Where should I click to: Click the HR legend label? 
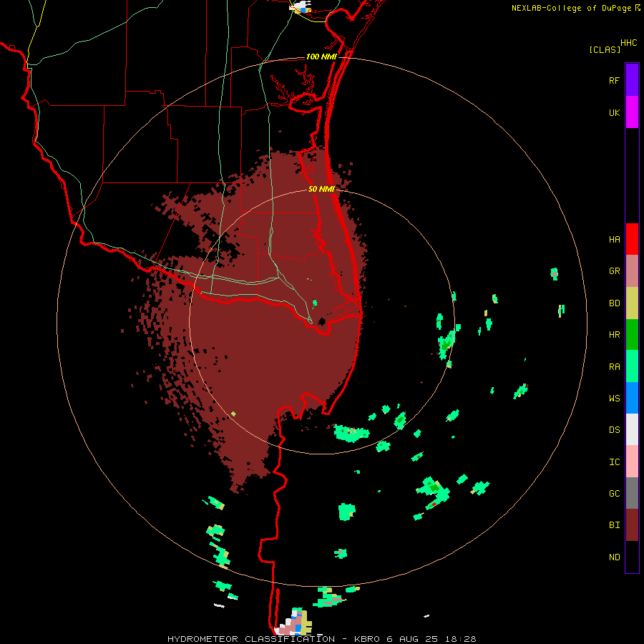[x=614, y=335]
